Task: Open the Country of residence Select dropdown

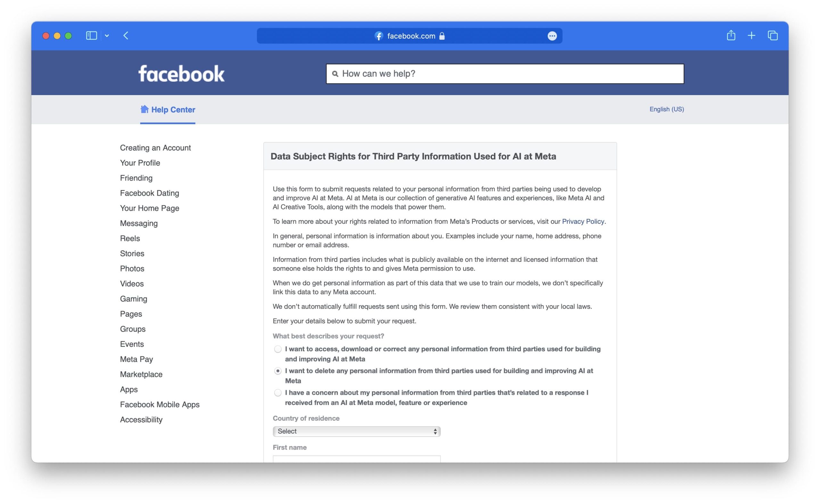Action: click(x=356, y=431)
